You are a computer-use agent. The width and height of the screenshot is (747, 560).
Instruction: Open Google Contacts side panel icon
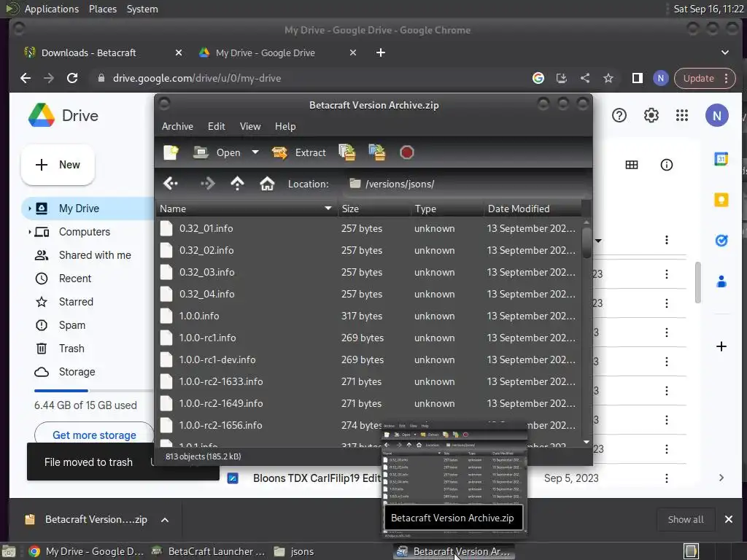click(x=721, y=281)
